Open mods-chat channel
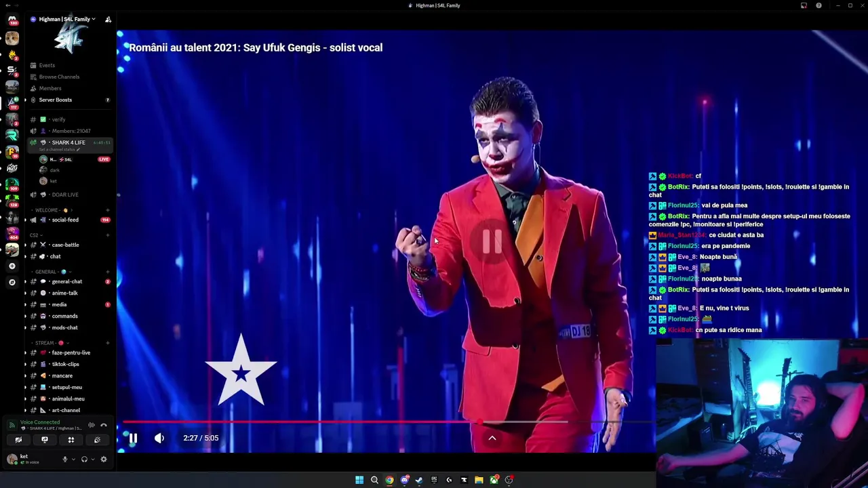 [70, 327]
